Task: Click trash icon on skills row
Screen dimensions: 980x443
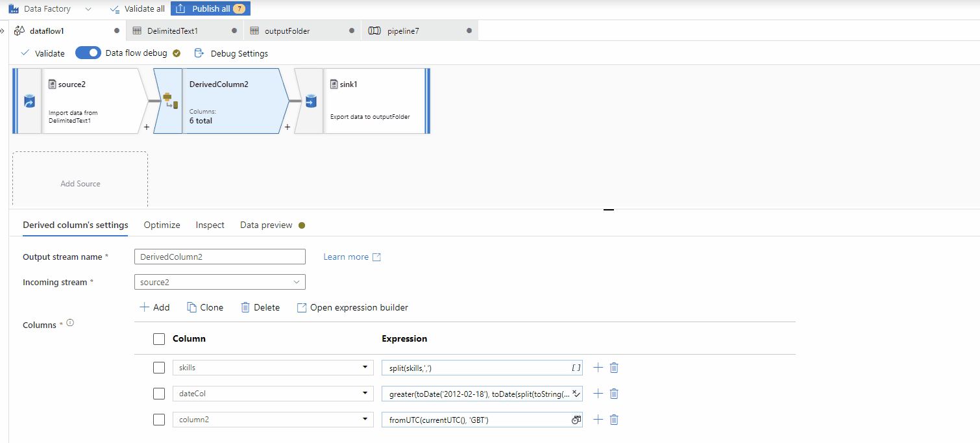Action: [x=614, y=368]
